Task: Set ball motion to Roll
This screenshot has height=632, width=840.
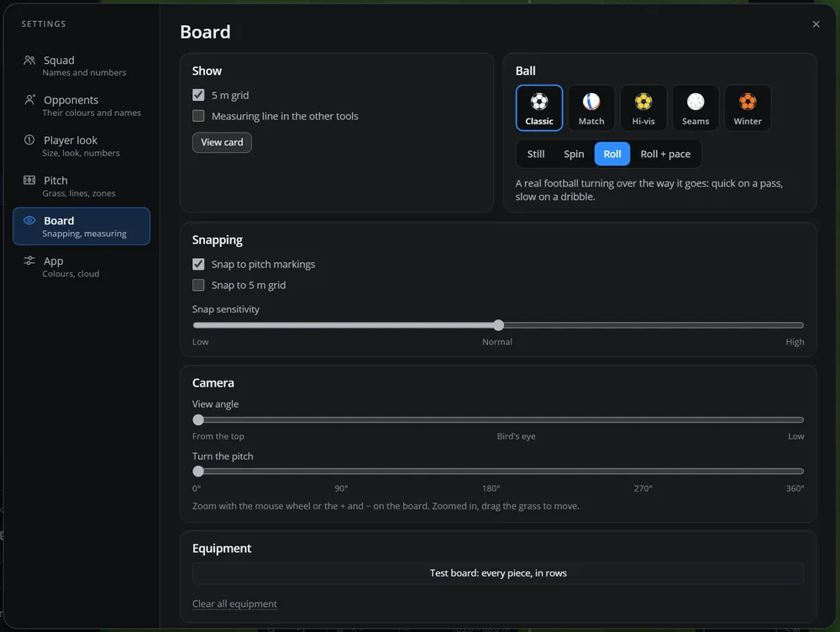Action: click(x=612, y=154)
